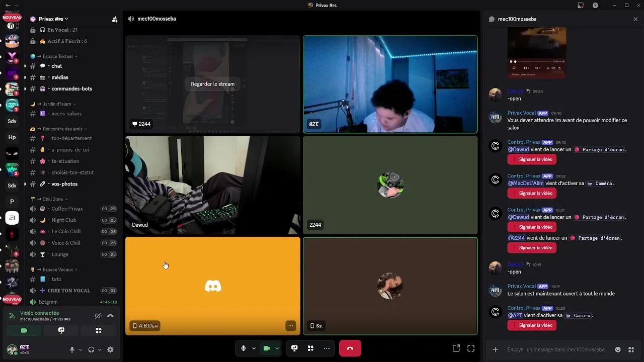Image resolution: width=644 pixels, height=362 pixels.
Task: Toggle camera button in voice connected panel
Action: pyautogui.click(x=24, y=330)
